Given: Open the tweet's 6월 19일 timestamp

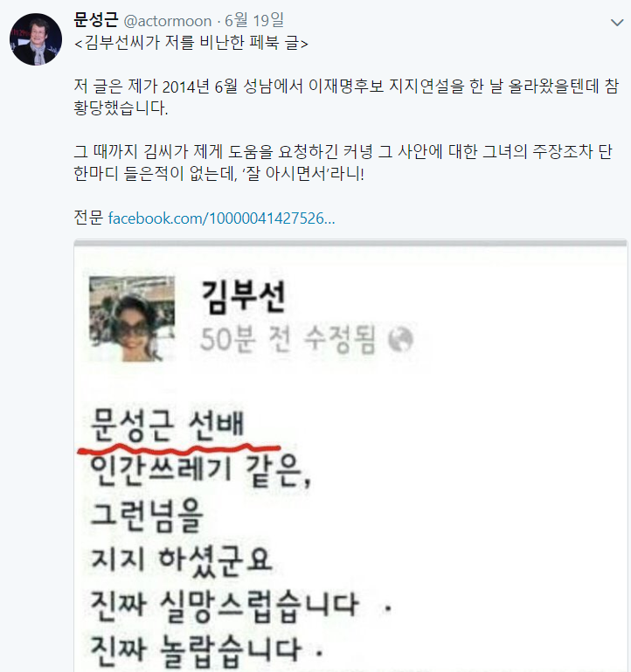Looking at the screenshot, I should [254, 20].
